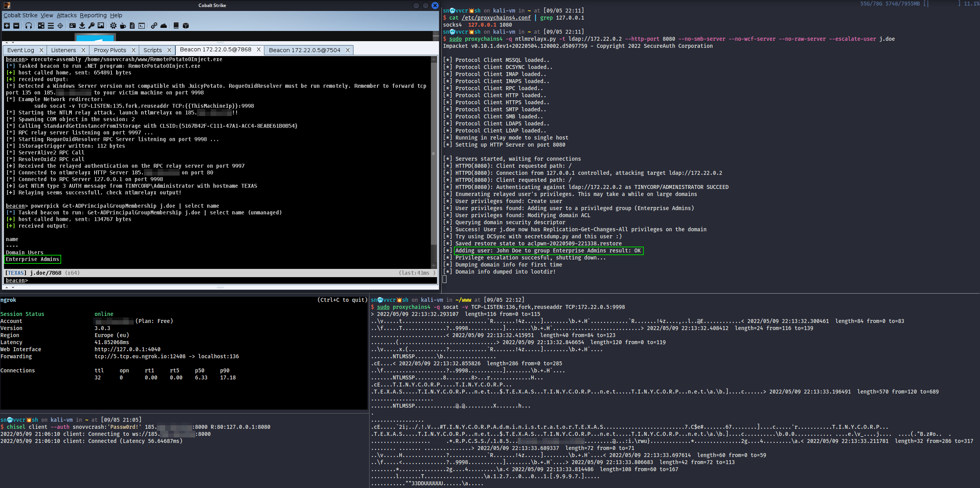The image size is (980, 488).
Task: Open About Cobalt Strike via the cube icon
Action: (x=186, y=25)
